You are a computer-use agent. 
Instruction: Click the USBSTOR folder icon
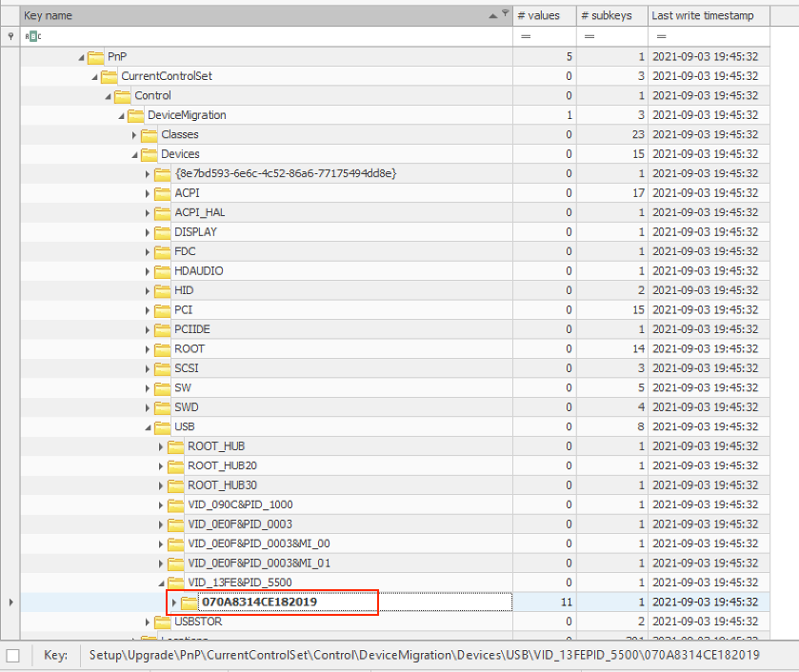point(162,623)
